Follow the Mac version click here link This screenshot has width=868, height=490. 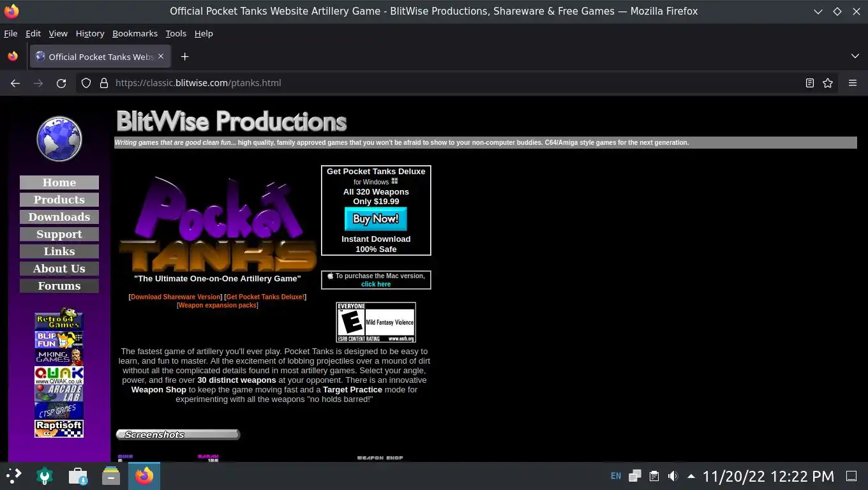click(376, 284)
